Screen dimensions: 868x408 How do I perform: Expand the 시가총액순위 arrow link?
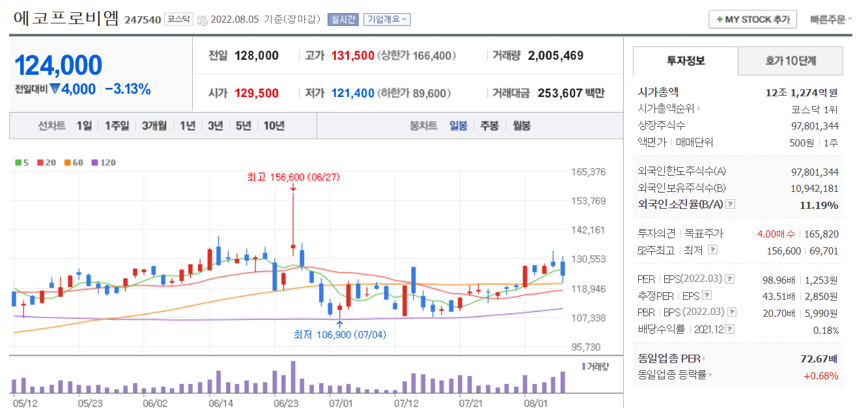[x=699, y=109]
